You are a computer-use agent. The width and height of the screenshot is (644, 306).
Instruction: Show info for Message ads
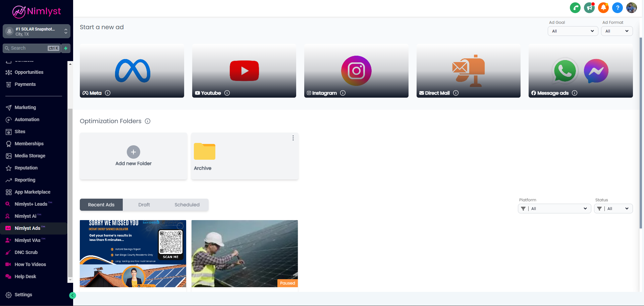pos(575,93)
